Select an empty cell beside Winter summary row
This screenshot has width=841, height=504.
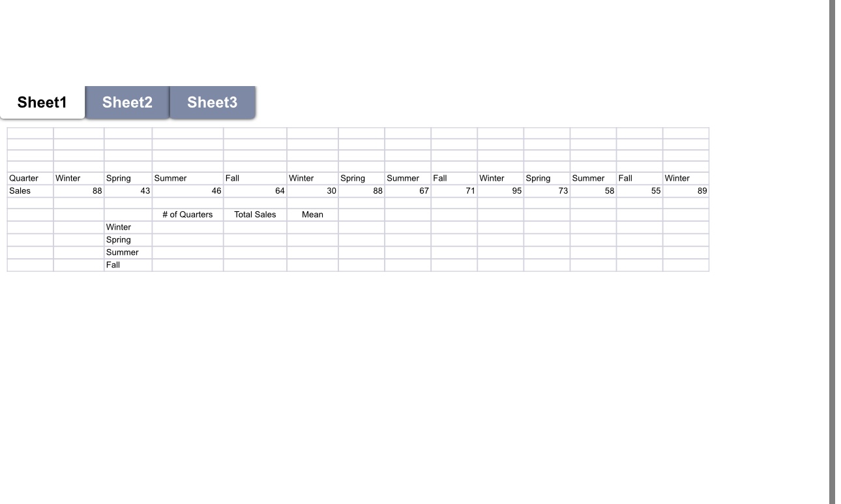coord(186,227)
